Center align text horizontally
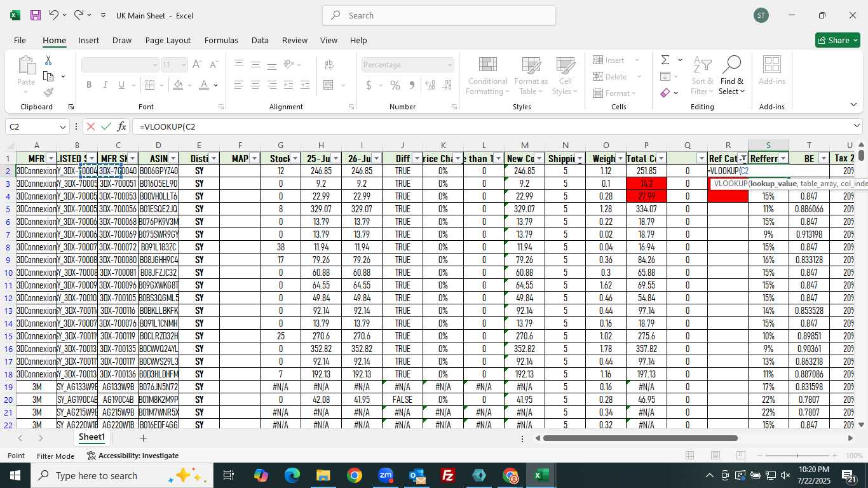This screenshot has height=488, width=868. (x=255, y=85)
